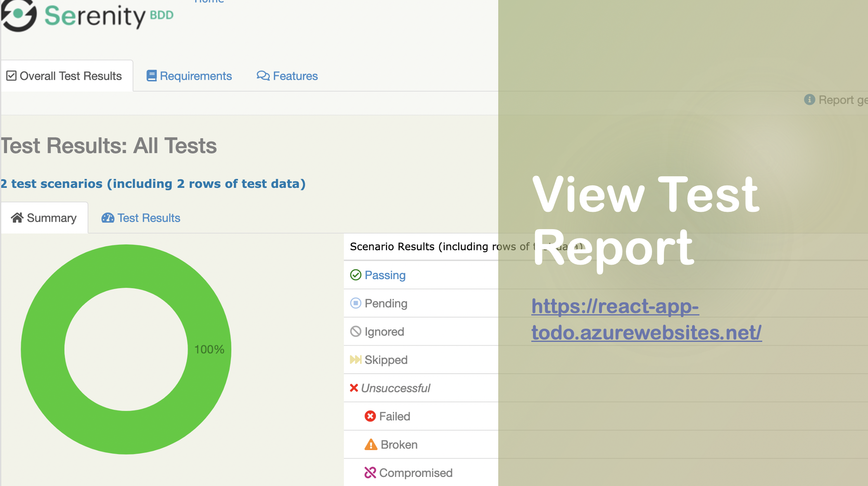The width and height of the screenshot is (868, 486).
Task: Click the red Failed X-circle icon
Action: pyautogui.click(x=370, y=416)
